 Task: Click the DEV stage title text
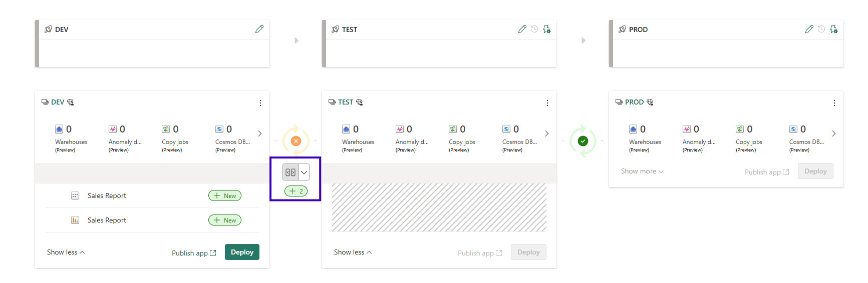point(62,29)
